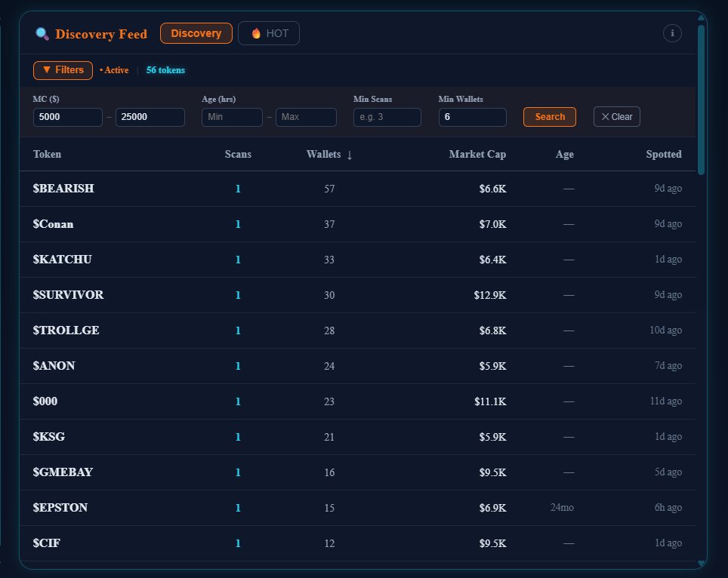Open the $KATCHU token row

pos(357,260)
